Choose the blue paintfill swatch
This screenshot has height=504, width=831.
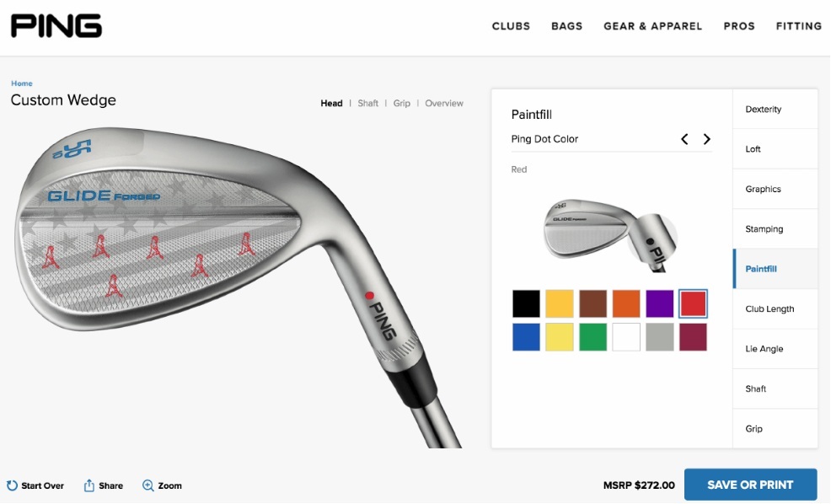point(526,337)
